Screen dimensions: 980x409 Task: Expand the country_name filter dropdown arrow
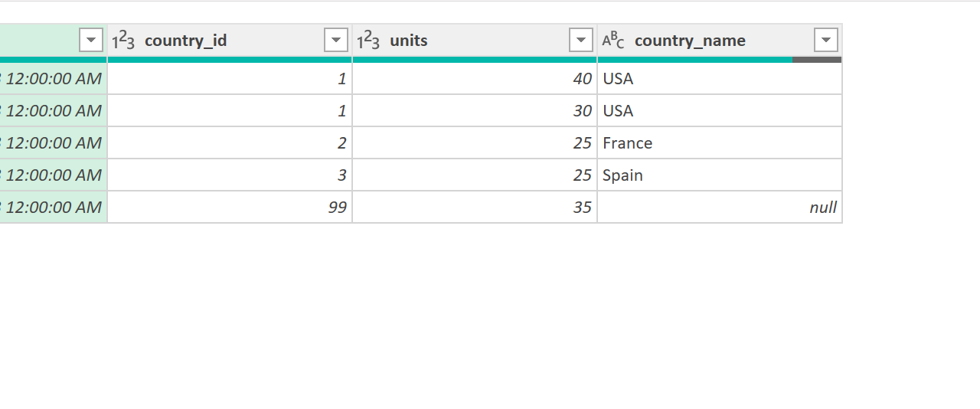[x=826, y=40]
